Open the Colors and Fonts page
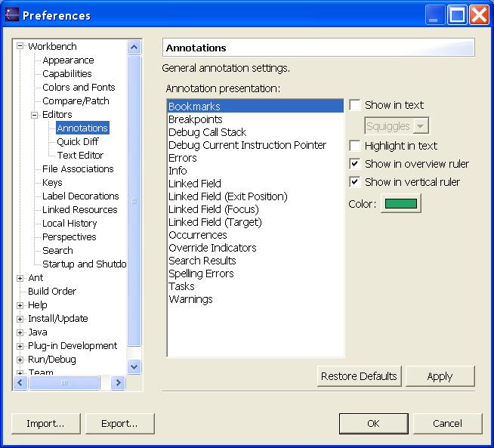 click(79, 88)
